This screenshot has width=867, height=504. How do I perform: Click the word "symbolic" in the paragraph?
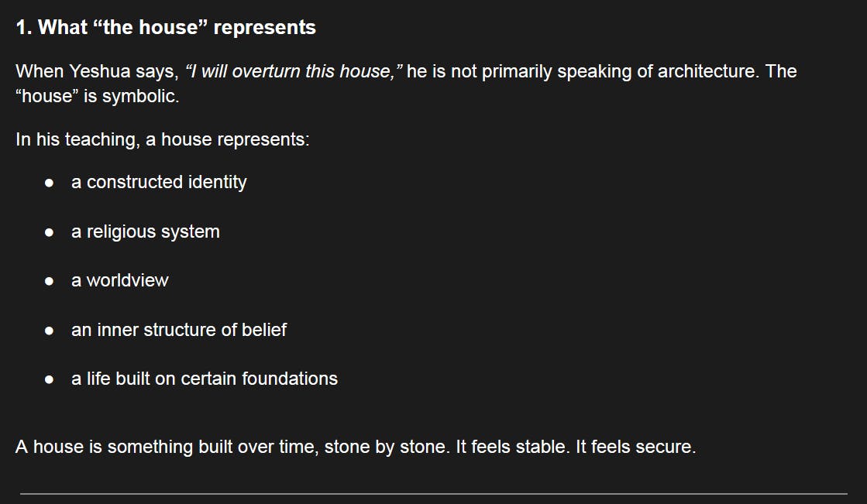click(146, 98)
